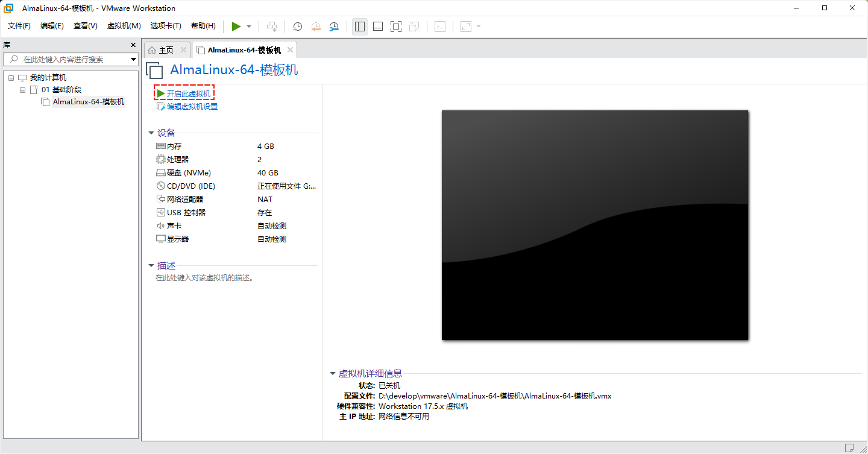
Task: Toggle the thumbnail bar view icon
Action: [378, 27]
